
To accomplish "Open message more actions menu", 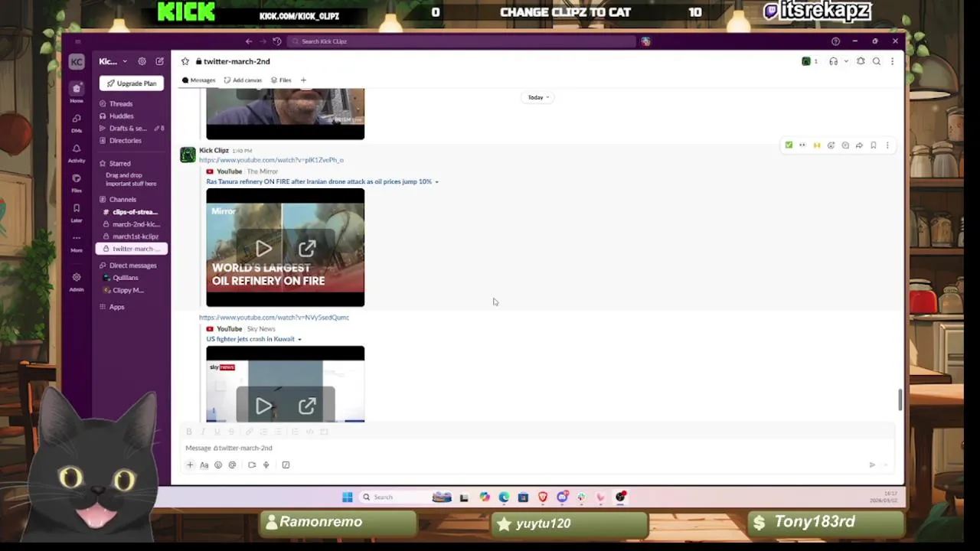I will [887, 145].
